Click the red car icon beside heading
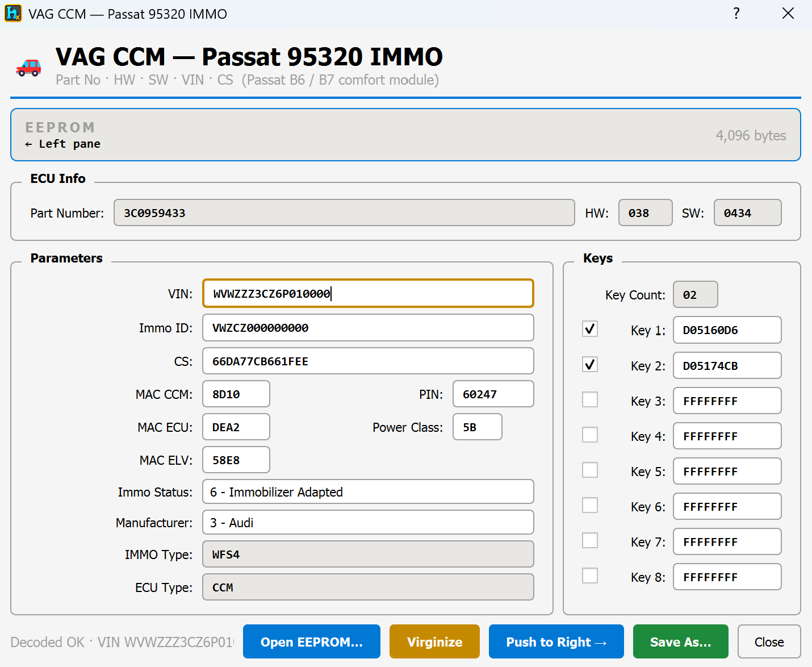 pos(28,68)
